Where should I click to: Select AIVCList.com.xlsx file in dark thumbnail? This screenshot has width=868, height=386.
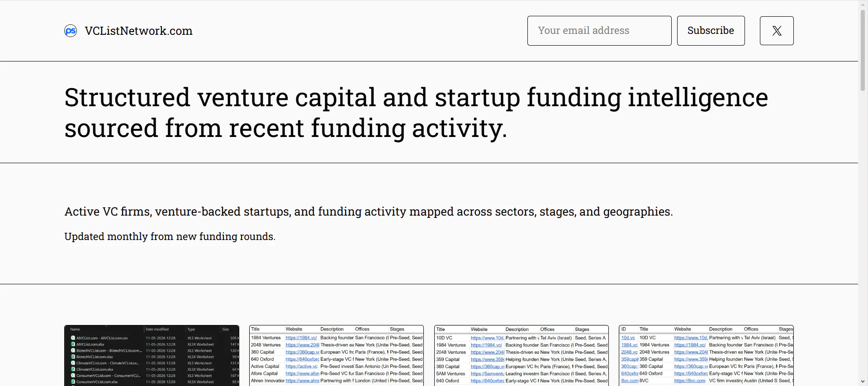tap(90, 344)
